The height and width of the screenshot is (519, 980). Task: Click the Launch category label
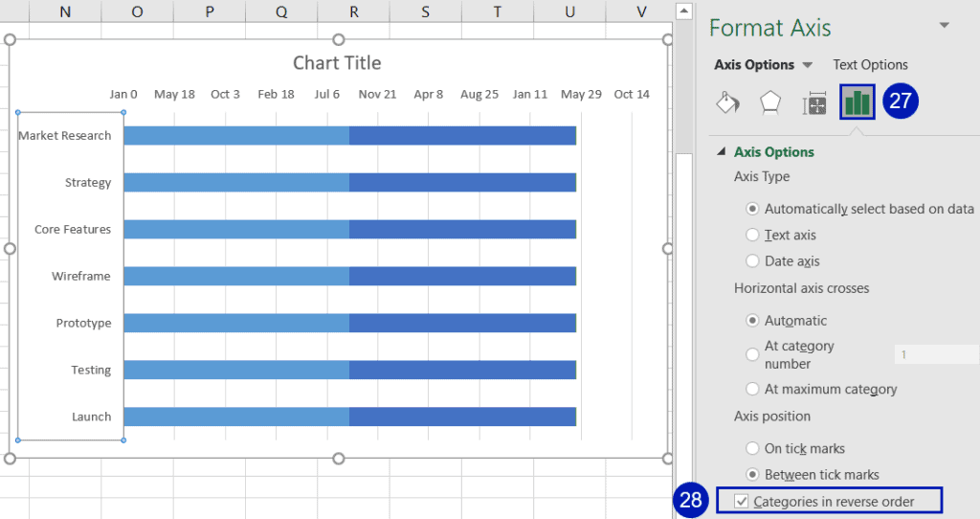[91, 417]
